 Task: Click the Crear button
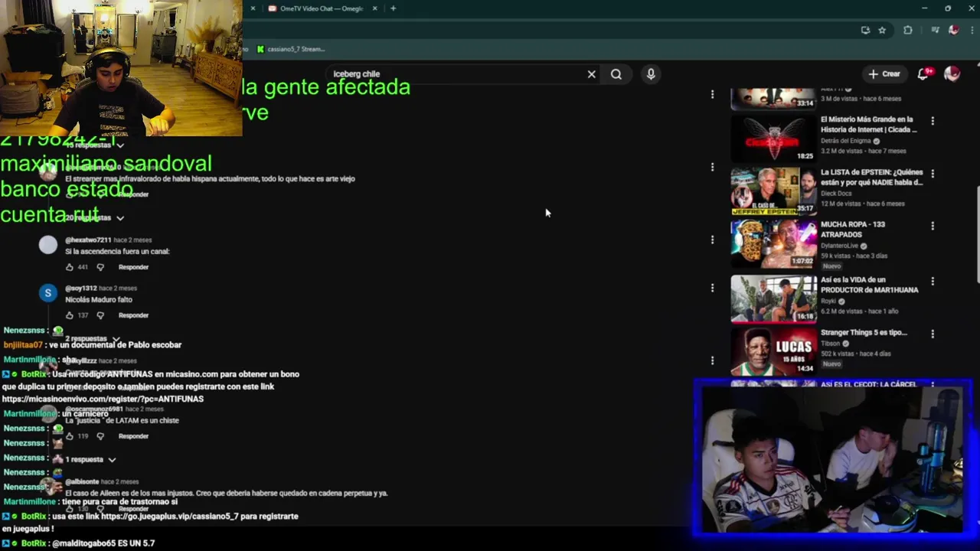tap(884, 74)
